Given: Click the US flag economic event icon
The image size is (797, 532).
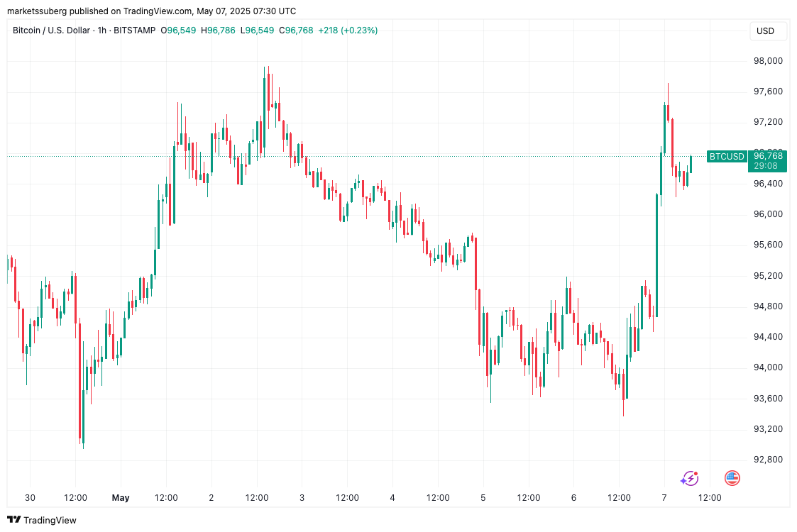Looking at the screenshot, I should 732,478.
